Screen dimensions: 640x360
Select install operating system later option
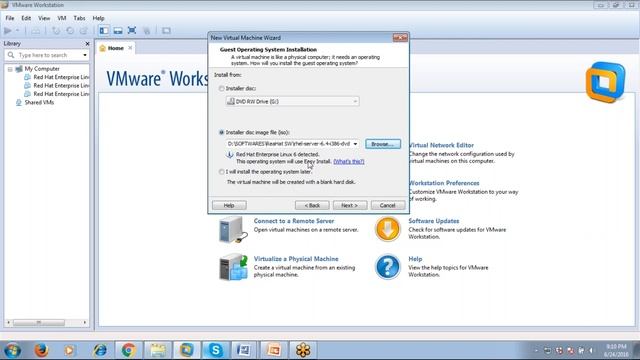(221, 172)
